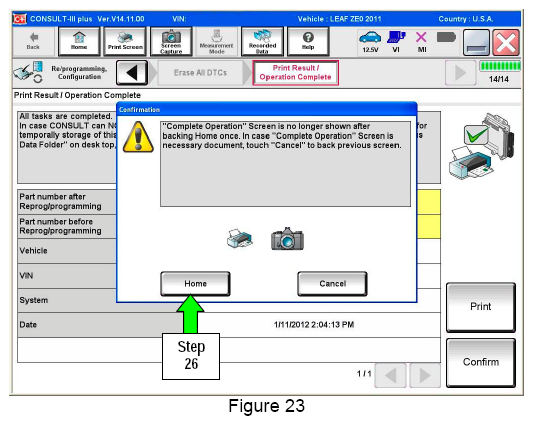The width and height of the screenshot is (533, 425).
Task: Click the Cancel button in the Confirmation dialog
Action: point(332,284)
